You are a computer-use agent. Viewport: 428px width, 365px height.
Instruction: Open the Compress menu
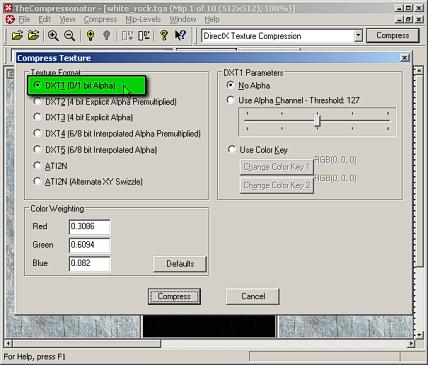(x=100, y=20)
